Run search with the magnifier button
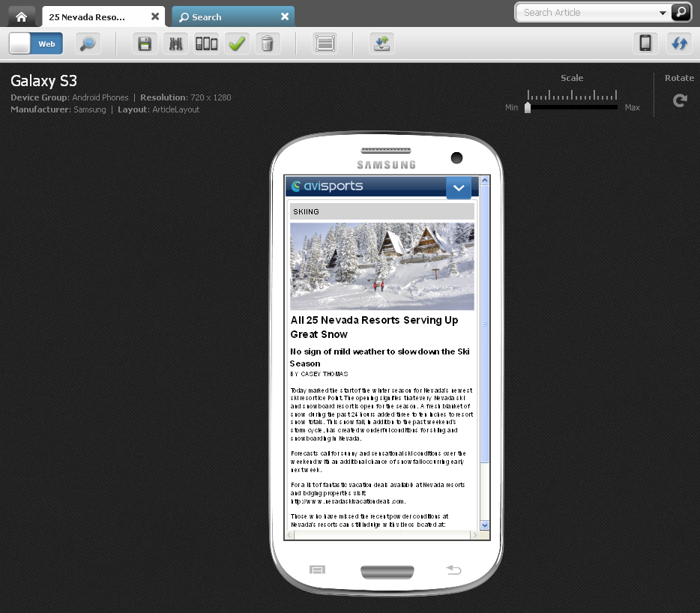Image resolution: width=700 pixels, height=613 pixels. click(x=681, y=12)
